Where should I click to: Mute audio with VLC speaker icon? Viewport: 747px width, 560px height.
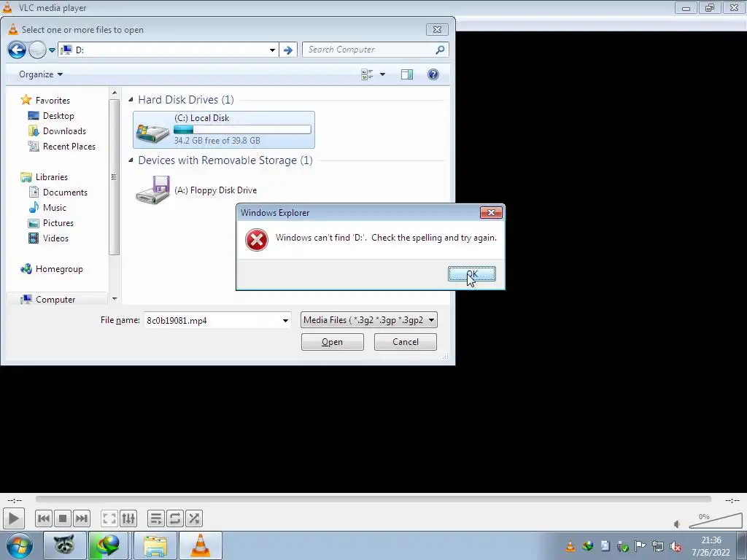point(677,524)
